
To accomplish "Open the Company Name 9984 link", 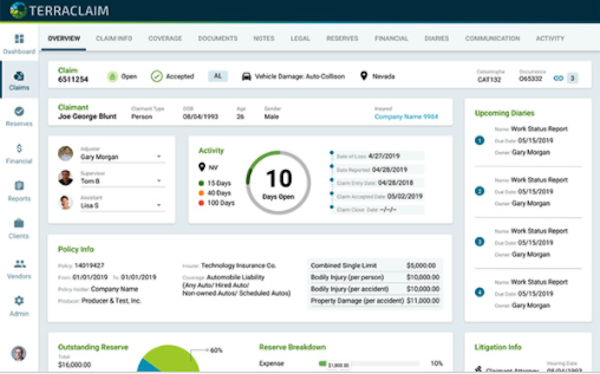I will 406,117.
